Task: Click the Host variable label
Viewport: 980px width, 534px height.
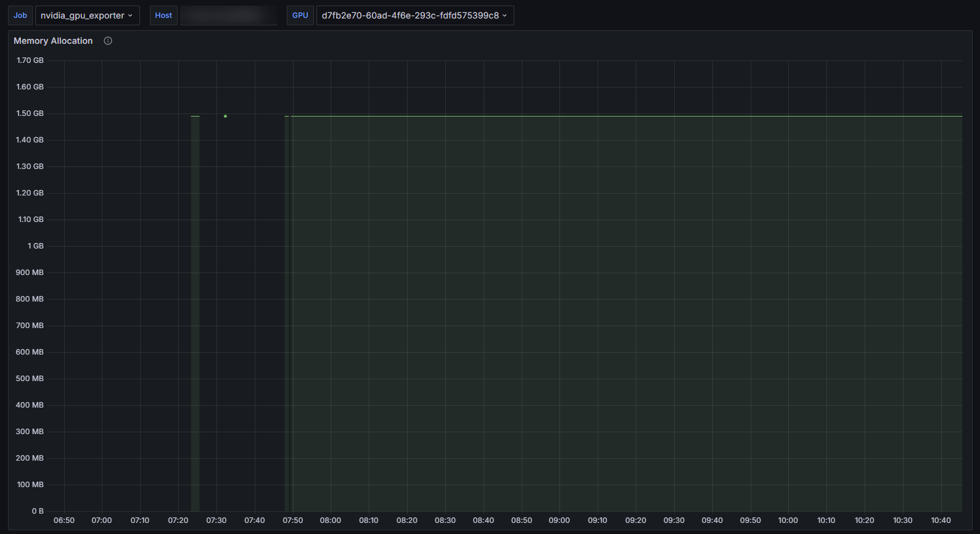Action: pos(163,15)
